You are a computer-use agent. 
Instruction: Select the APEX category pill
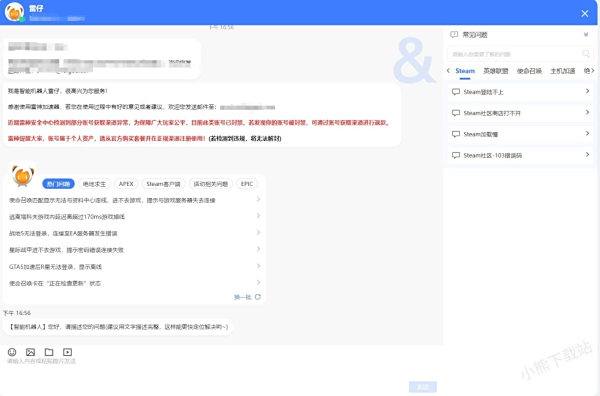click(x=126, y=184)
